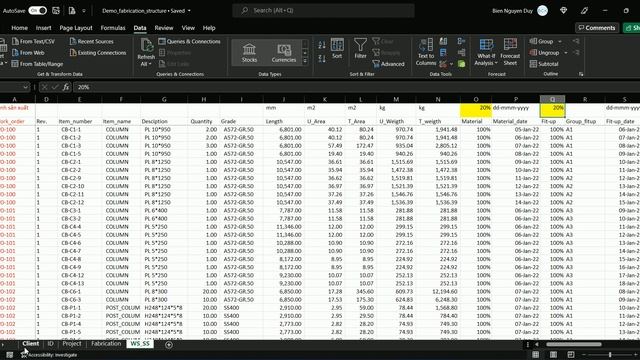Select the yellow 20% cell in column Q
The image size is (640, 360).
click(x=552, y=110)
